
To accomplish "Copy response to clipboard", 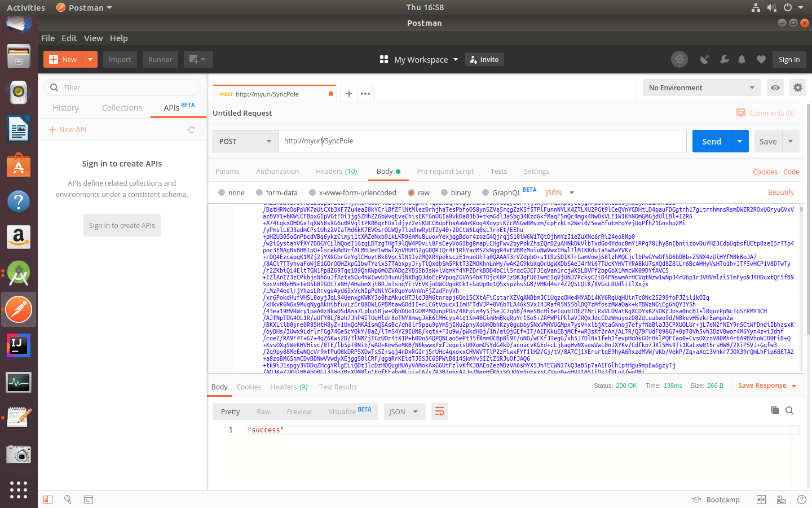I will [775, 410].
